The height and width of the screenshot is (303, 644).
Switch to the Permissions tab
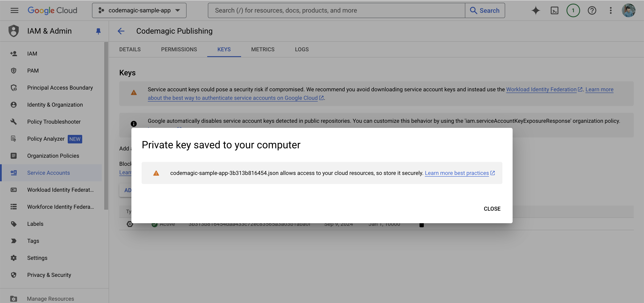(x=179, y=49)
